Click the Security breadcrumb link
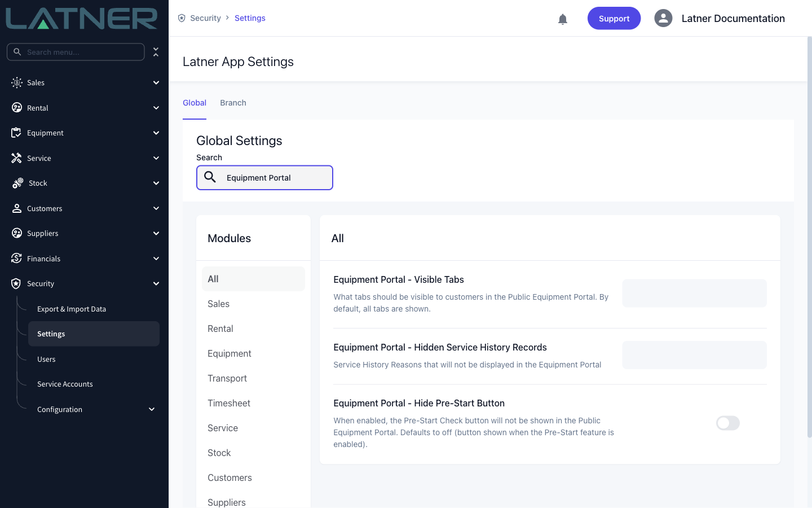The height and width of the screenshot is (508, 812). [x=205, y=18]
